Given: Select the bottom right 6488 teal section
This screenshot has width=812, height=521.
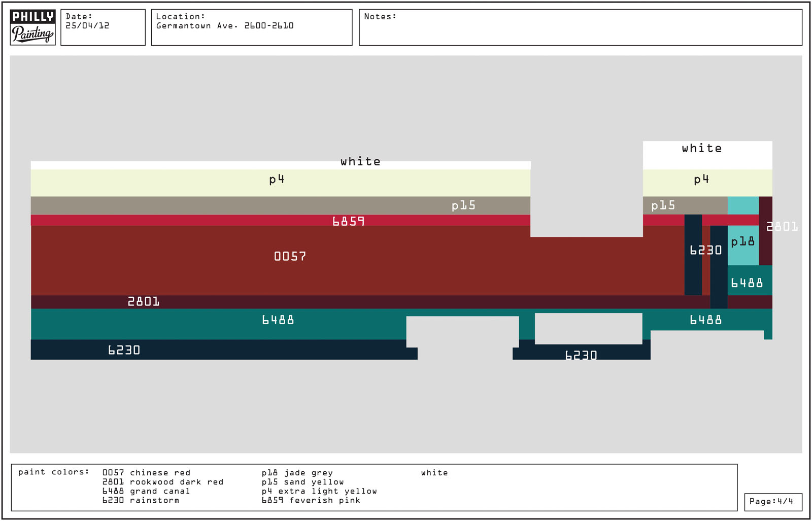Looking at the screenshot, I should (707, 320).
